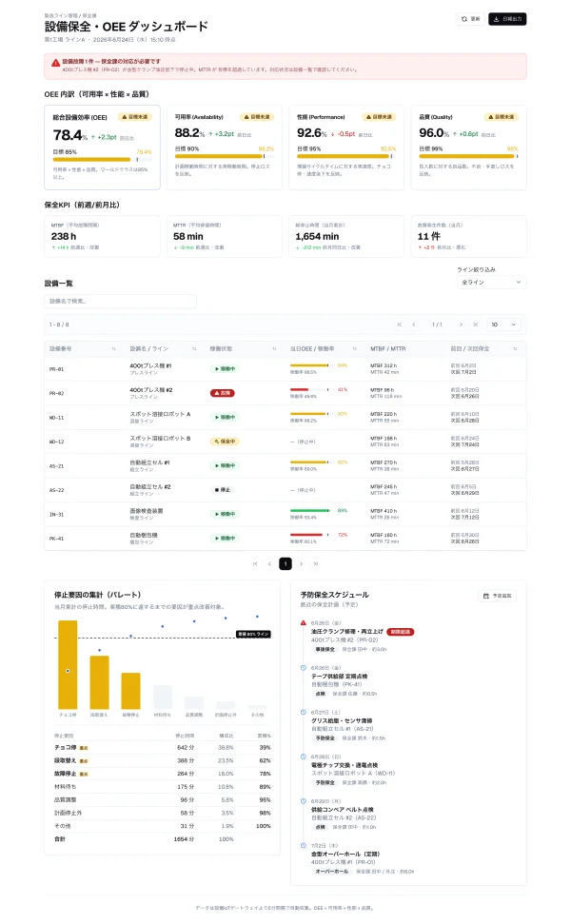Go to previous page in bottom paginator

(270, 564)
